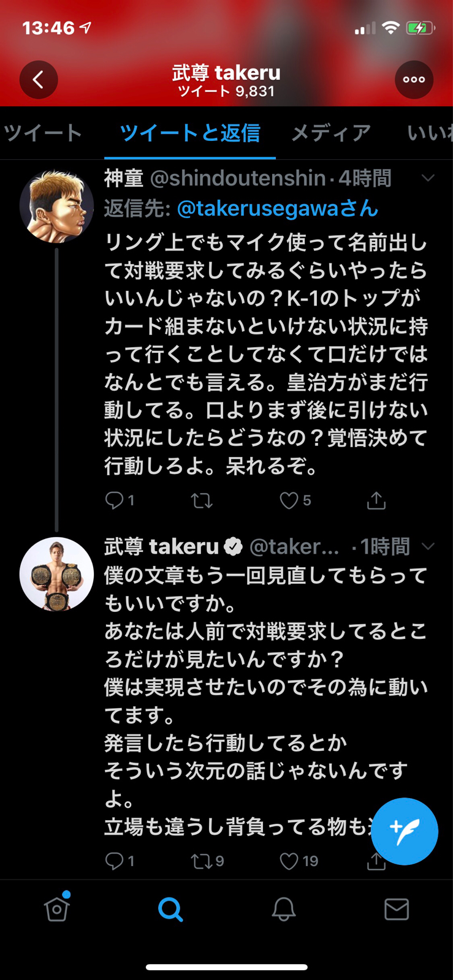
Task: Like takeru's tweet with 19 likes
Action: (x=289, y=861)
